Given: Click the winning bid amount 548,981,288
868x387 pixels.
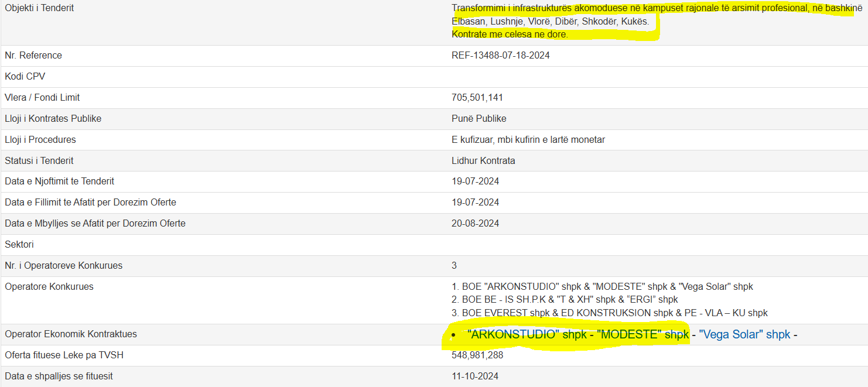Looking at the screenshot, I should (x=477, y=355).
